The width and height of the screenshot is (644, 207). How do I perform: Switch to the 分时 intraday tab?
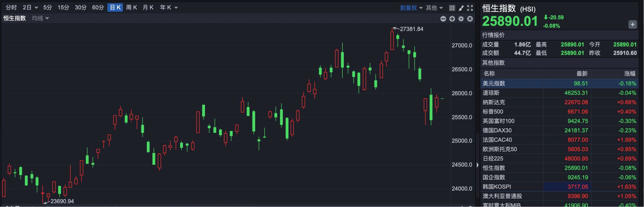tap(11, 7)
